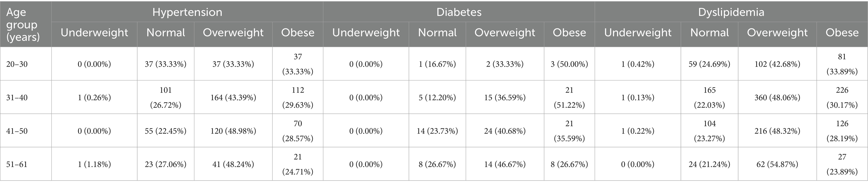Click the 41–50 age group row label
868x186 pixels.
coord(17,131)
